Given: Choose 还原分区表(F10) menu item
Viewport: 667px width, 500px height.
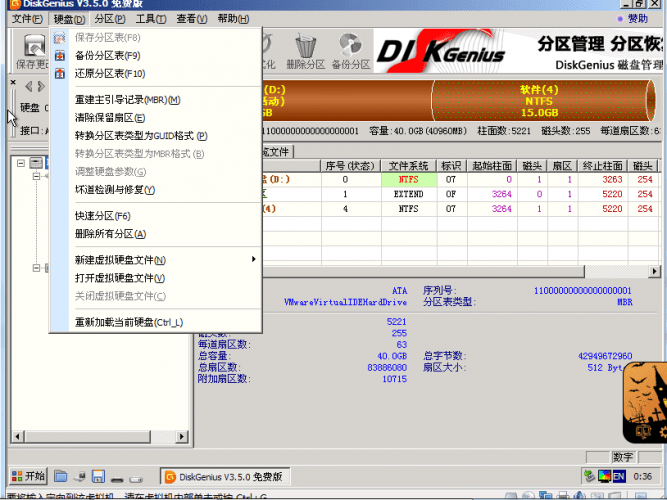Looking at the screenshot, I should pos(156,74).
